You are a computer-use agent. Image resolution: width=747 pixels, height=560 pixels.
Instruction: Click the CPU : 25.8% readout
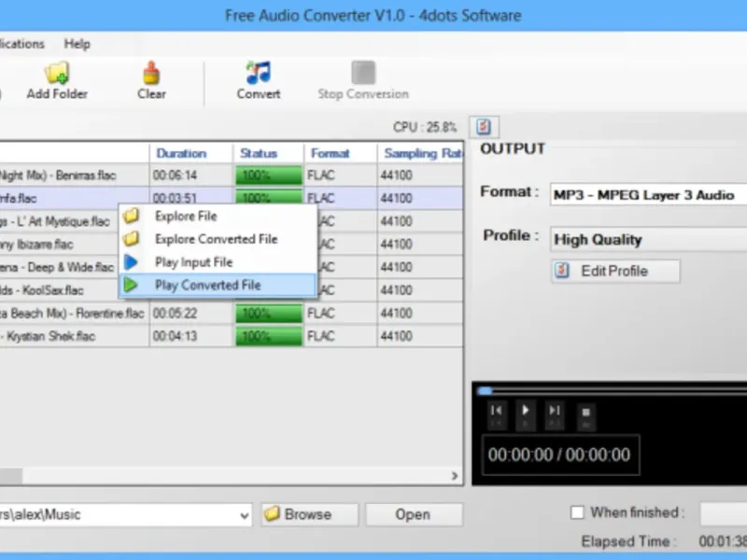click(x=425, y=127)
